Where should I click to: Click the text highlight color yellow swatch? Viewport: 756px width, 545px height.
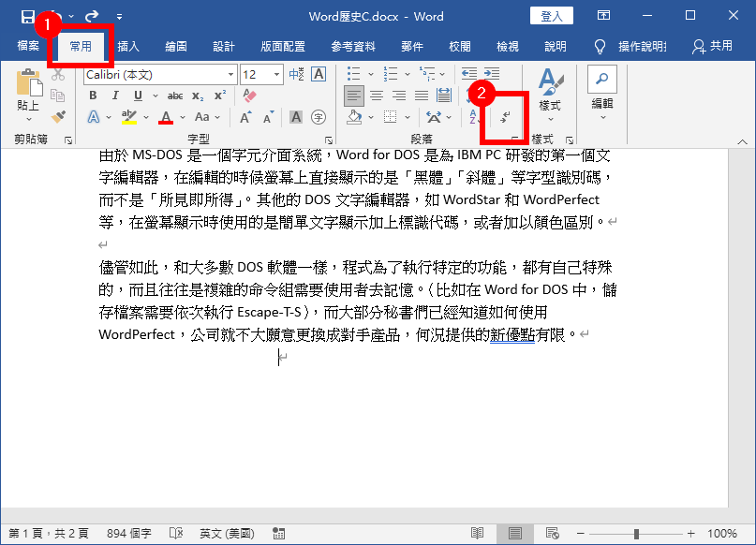pyautogui.click(x=129, y=117)
